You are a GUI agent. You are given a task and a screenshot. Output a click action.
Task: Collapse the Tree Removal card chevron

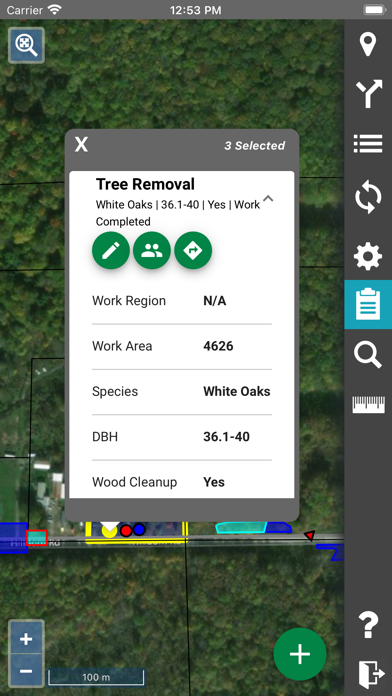click(268, 198)
